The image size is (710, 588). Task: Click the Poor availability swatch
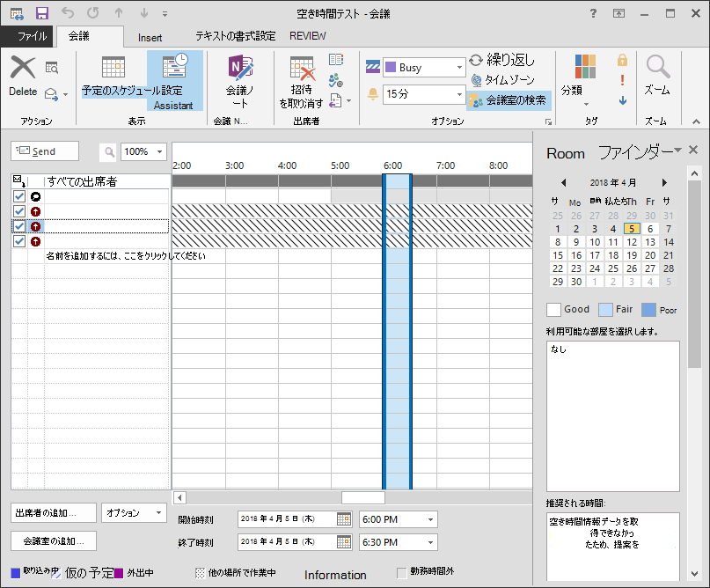pyautogui.click(x=649, y=310)
